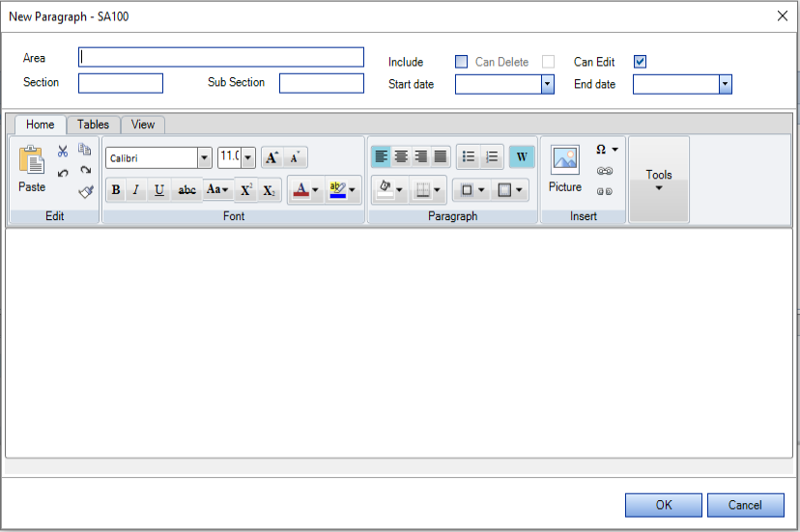This screenshot has height=532, width=800.
Task: Open the Aa change case menu
Action: point(217,190)
